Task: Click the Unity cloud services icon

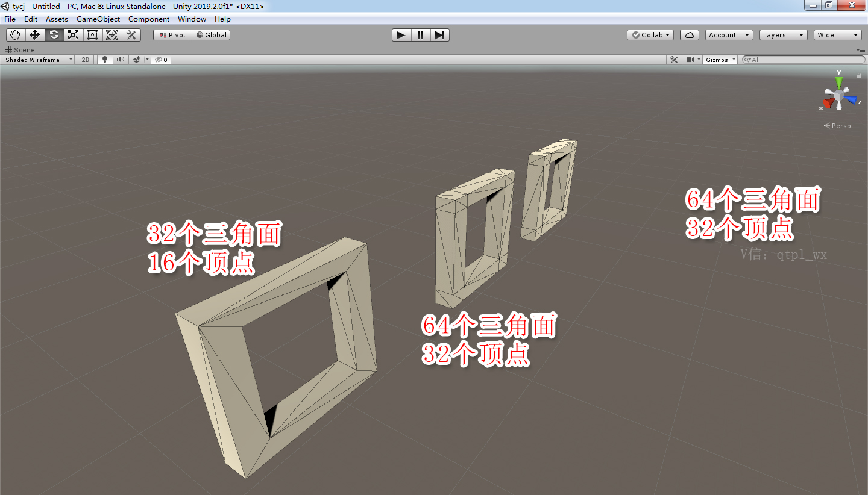Action: pyautogui.click(x=689, y=34)
